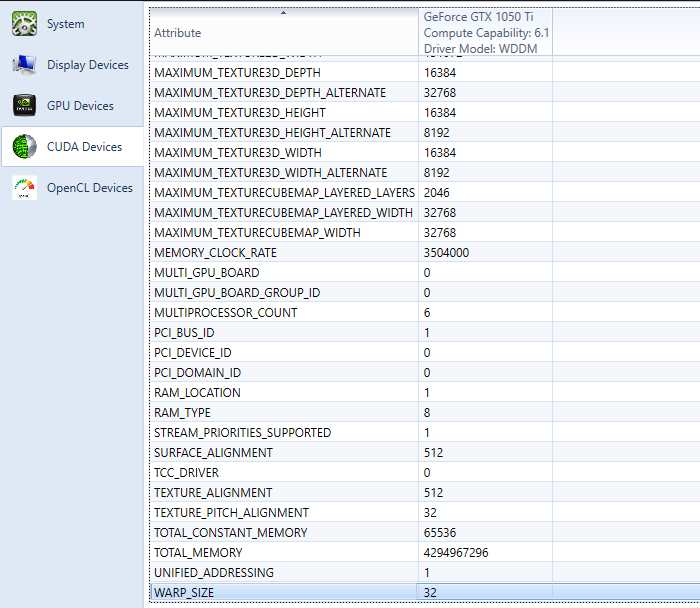Click the sort arrow above Attribute header
This screenshot has height=608, width=700.
coord(283,13)
